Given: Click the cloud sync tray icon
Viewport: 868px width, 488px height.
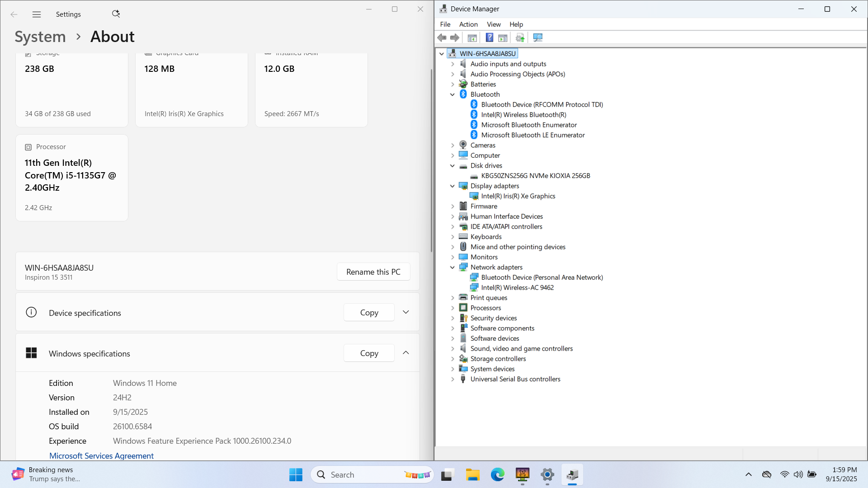Looking at the screenshot, I should (767, 474).
